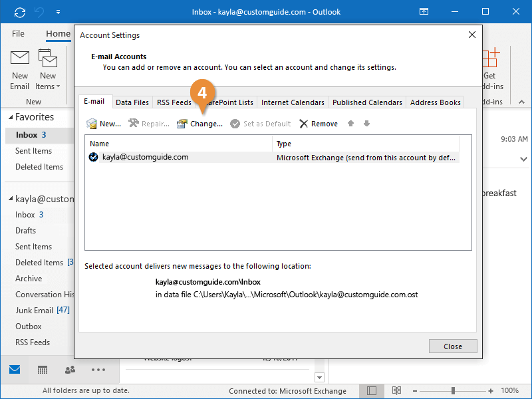Click the Close button in Account Settings
Image resolution: width=532 pixels, height=399 pixels.
pos(453,346)
